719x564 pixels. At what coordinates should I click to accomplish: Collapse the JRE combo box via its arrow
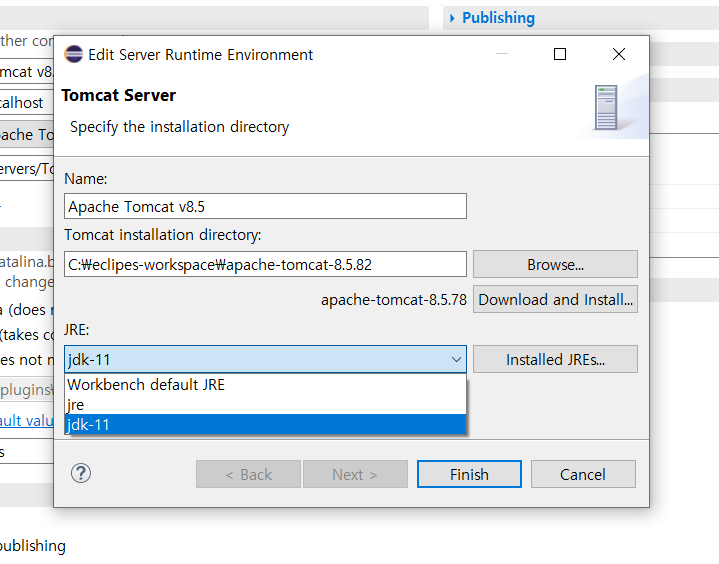pos(456,360)
